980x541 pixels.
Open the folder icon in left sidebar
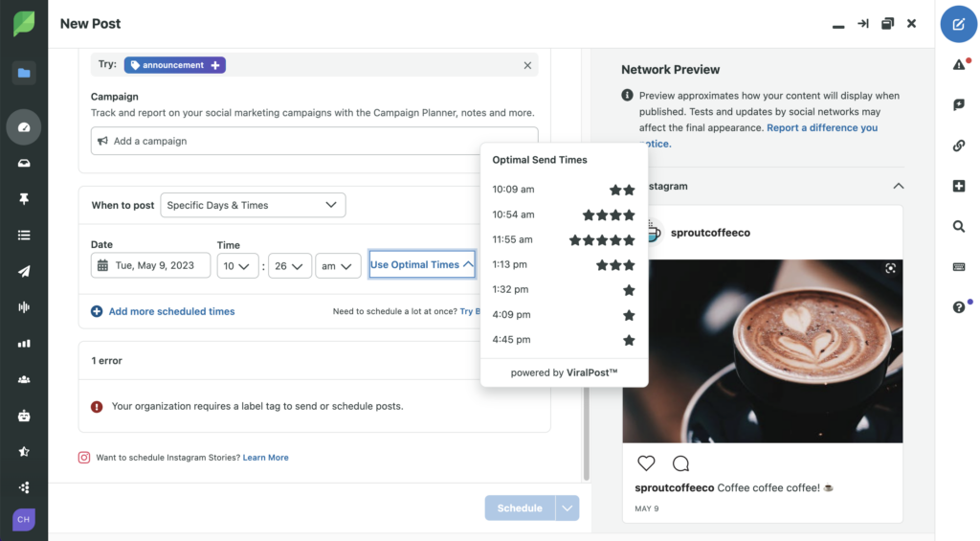24,73
